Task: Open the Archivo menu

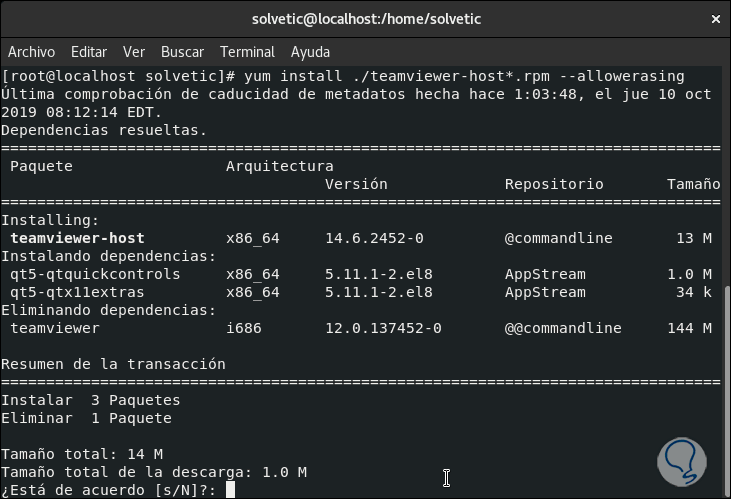Action: tap(31, 52)
